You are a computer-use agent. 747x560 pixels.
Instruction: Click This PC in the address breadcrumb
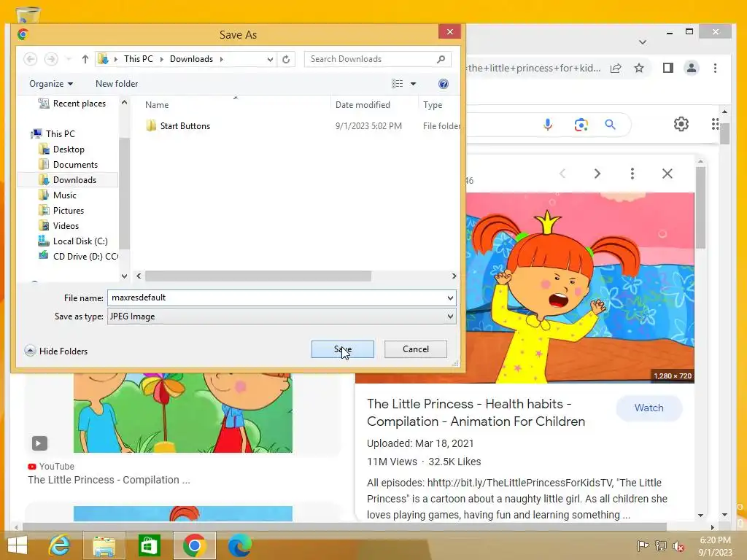pyautogui.click(x=138, y=59)
